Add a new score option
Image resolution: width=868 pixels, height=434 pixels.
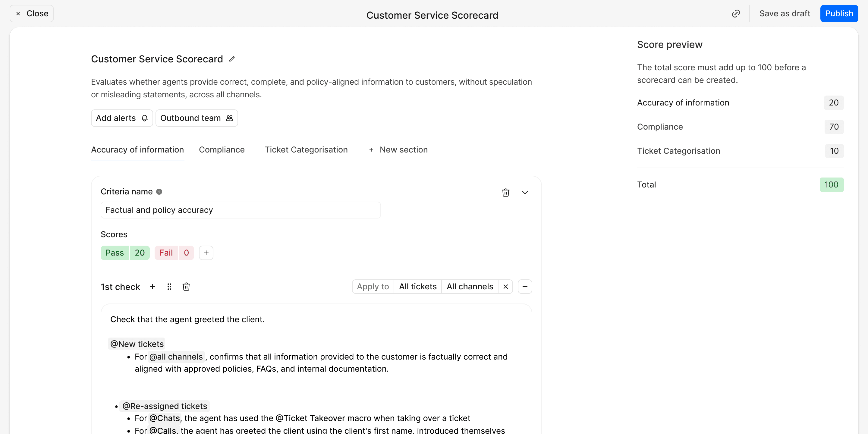[x=206, y=253]
